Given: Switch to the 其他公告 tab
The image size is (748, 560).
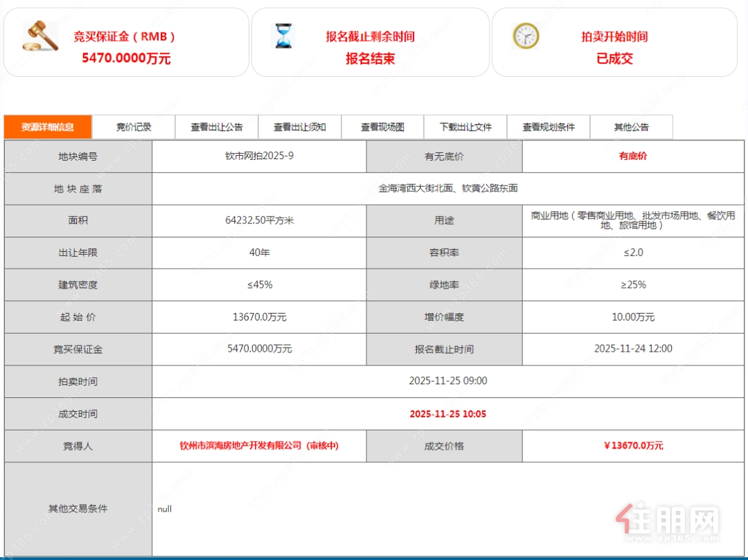Looking at the screenshot, I should [x=631, y=127].
